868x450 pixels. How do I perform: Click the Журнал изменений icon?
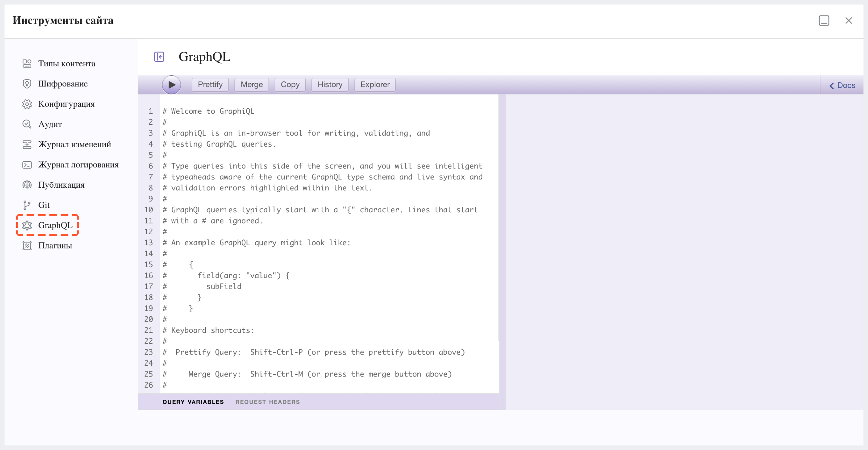point(27,145)
